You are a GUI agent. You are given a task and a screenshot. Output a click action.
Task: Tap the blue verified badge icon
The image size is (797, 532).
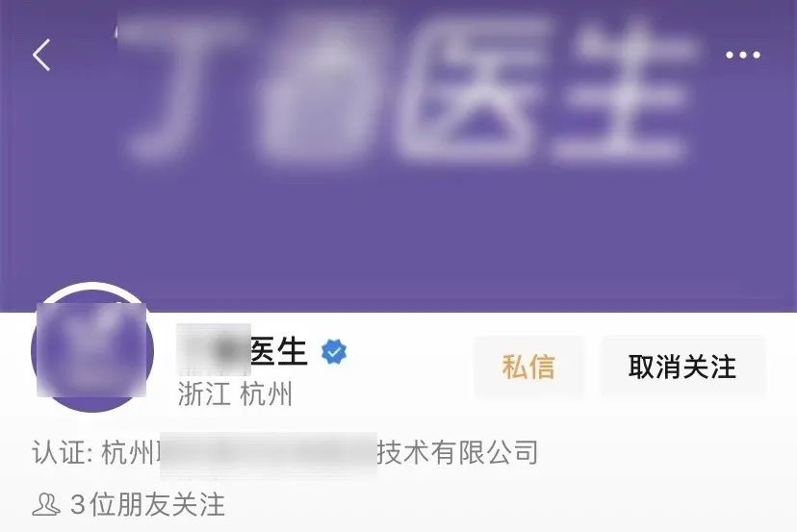point(334,351)
